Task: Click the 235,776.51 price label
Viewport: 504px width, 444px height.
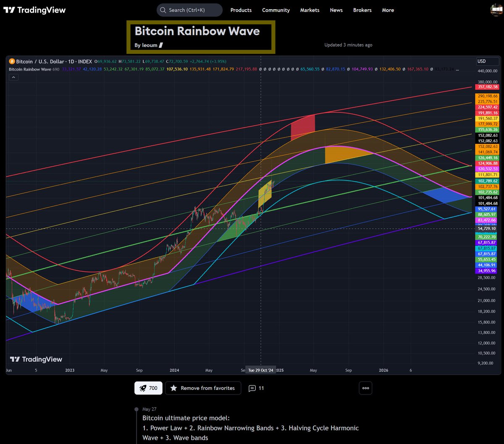Action: pyautogui.click(x=488, y=102)
